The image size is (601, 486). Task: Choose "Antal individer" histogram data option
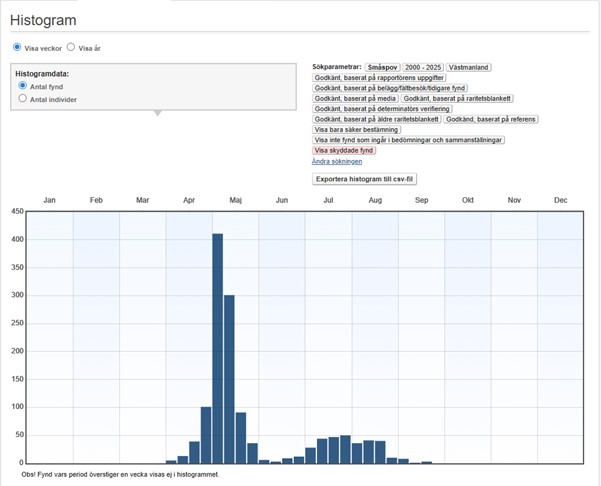click(x=23, y=99)
